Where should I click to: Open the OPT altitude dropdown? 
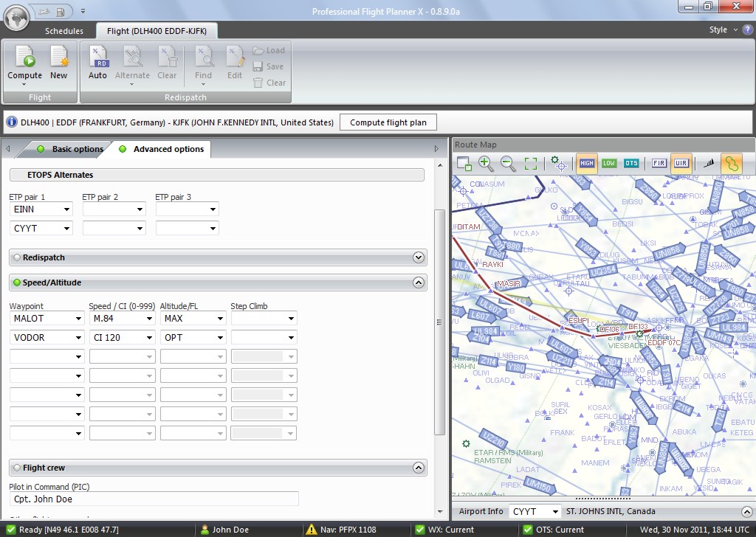pos(220,338)
